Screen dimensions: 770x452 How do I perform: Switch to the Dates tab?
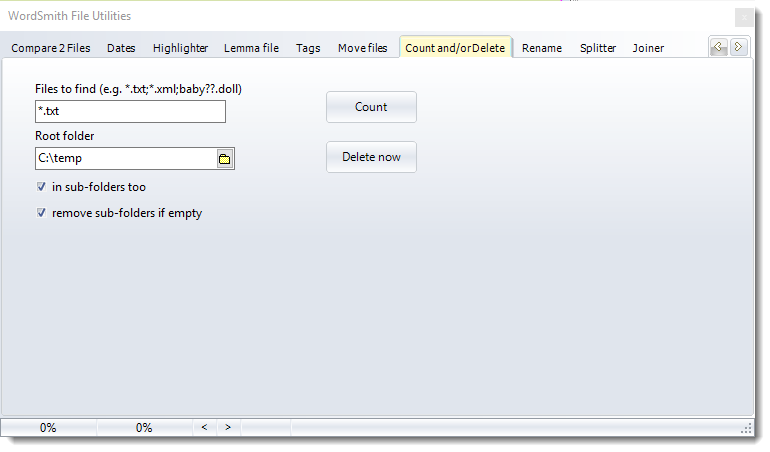coord(121,48)
